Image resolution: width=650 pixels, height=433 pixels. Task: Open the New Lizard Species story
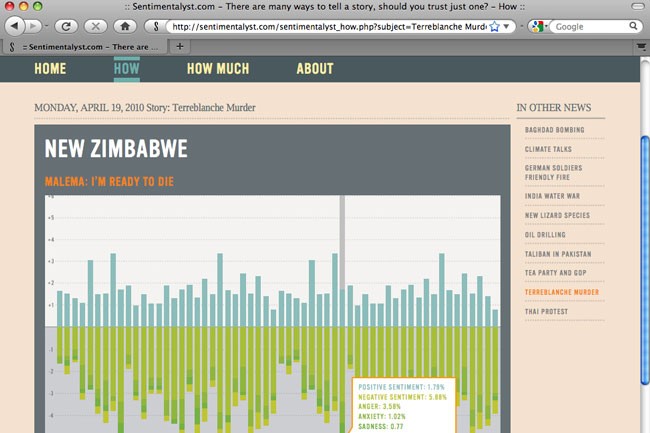(x=557, y=215)
